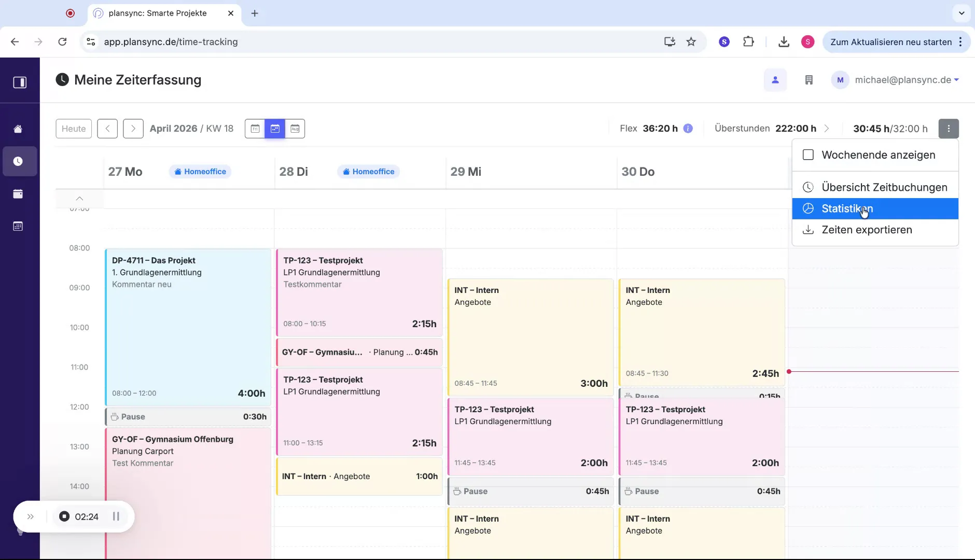Select Statistiken from the menu

pyautogui.click(x=875, y=208)
